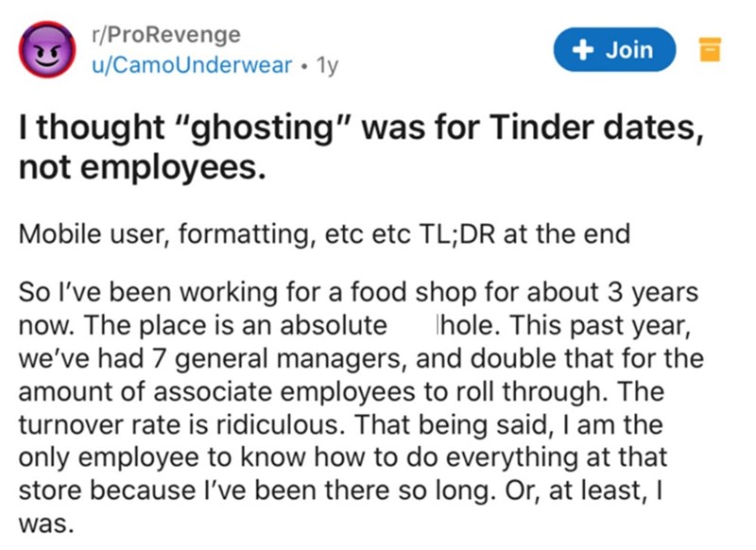Click the 1y post timestamp
Viewport: 756px width, 550px height.
(328, 66)
